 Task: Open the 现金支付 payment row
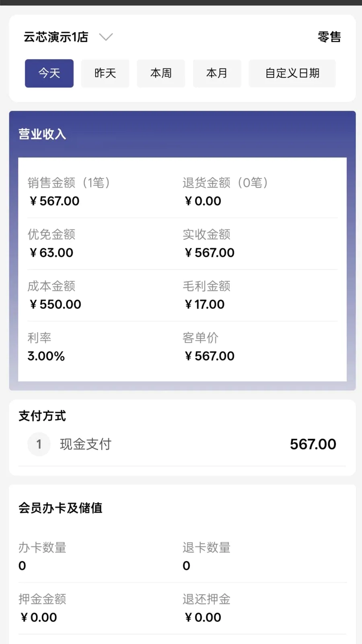[182, 444]
